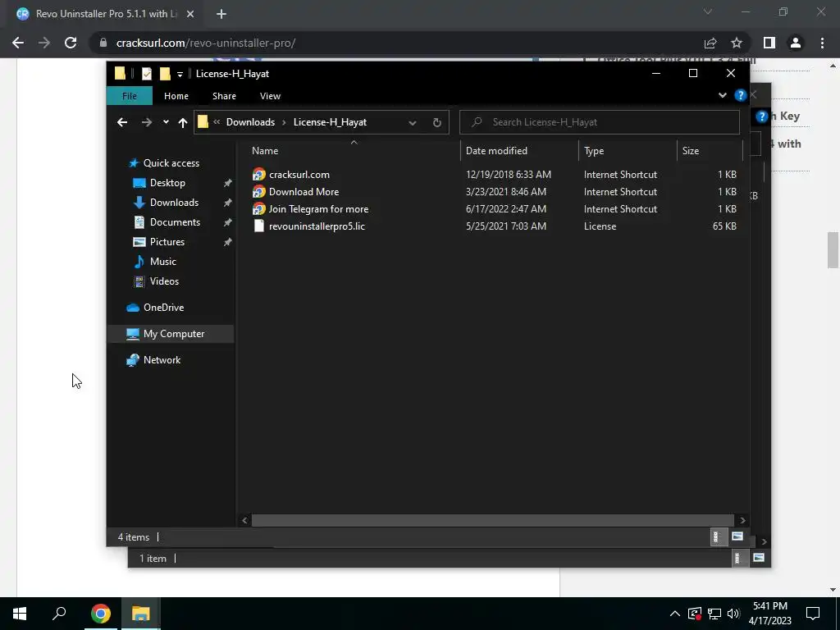The height and width of the screenshot is (630, 840).
Task: Expand the Explorer ribbon chevron
Action: pyautogui.click(x=723, y=95)
